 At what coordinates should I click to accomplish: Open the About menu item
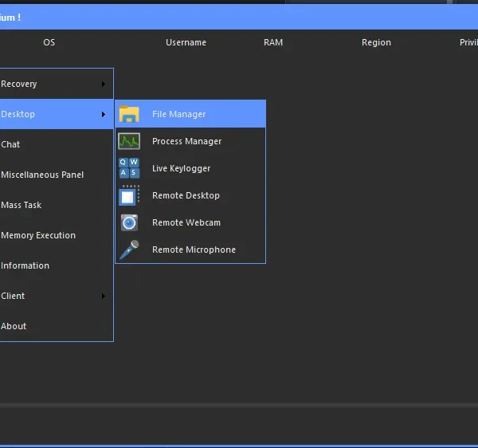click(x=57, y=326)
